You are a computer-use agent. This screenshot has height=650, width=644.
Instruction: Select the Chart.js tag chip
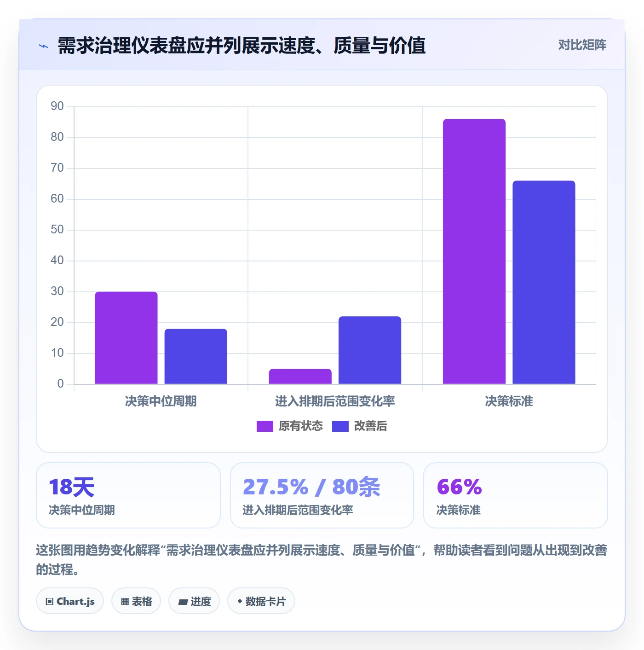[70, 601]
